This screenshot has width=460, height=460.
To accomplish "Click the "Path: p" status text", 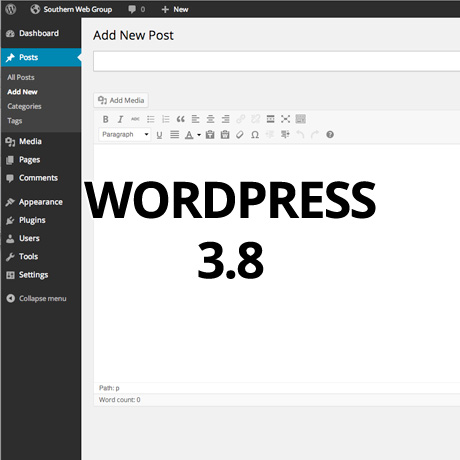I will (109, 388).
